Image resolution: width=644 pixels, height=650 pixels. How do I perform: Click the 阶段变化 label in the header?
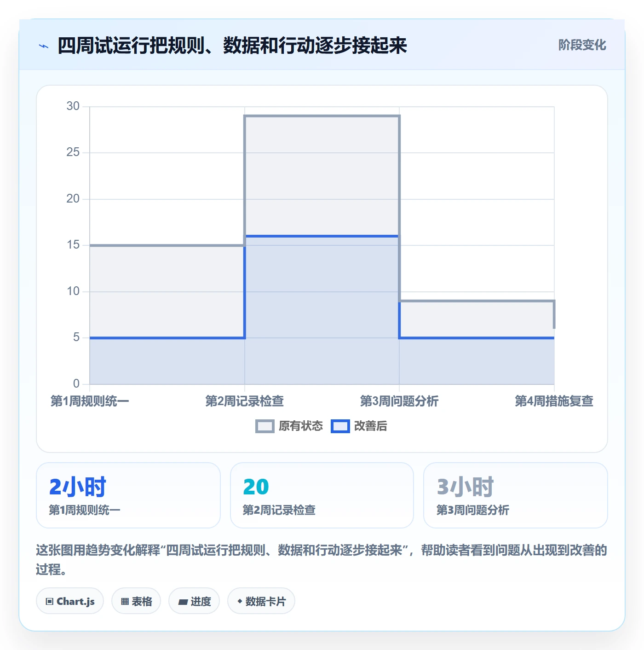[x=582, y=45]
